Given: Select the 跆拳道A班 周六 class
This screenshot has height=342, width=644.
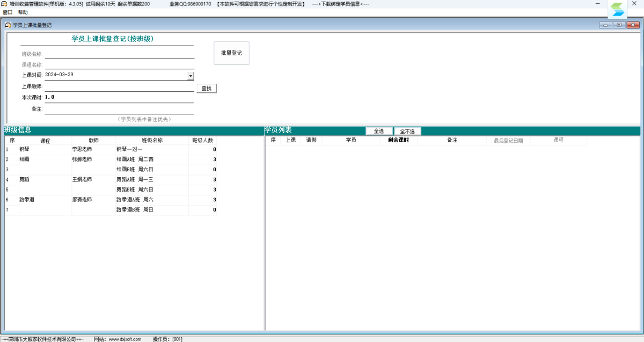Looking at the screenshot, I should [152, 200].
